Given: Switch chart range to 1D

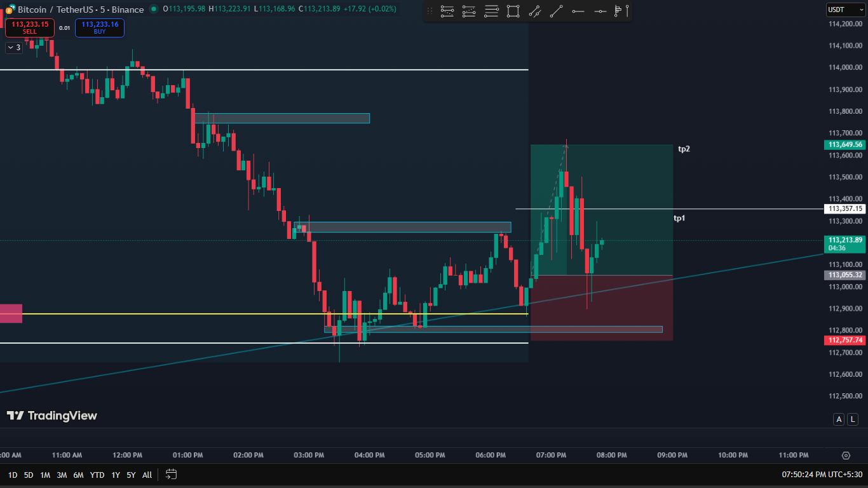Looking at the screenshot, I should point(13,475).
